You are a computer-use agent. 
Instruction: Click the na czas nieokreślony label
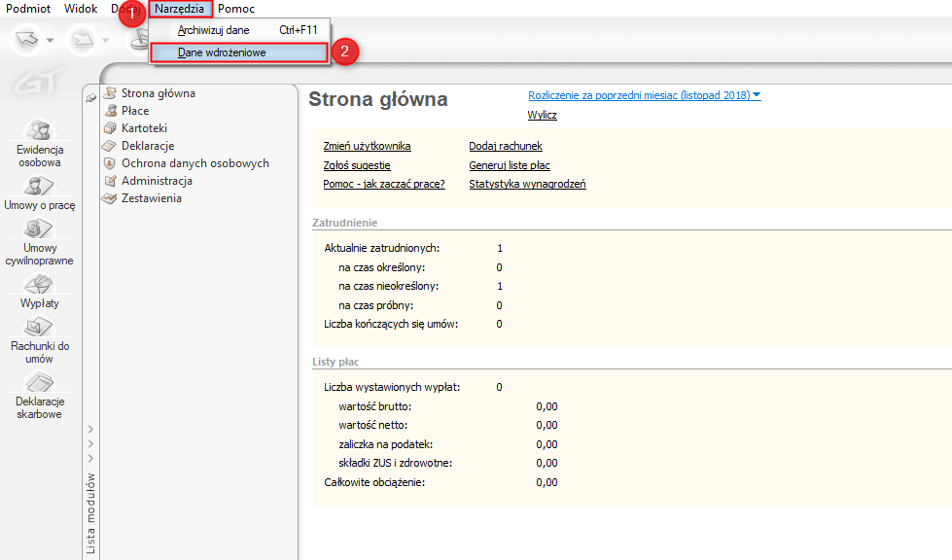point(389,286)
